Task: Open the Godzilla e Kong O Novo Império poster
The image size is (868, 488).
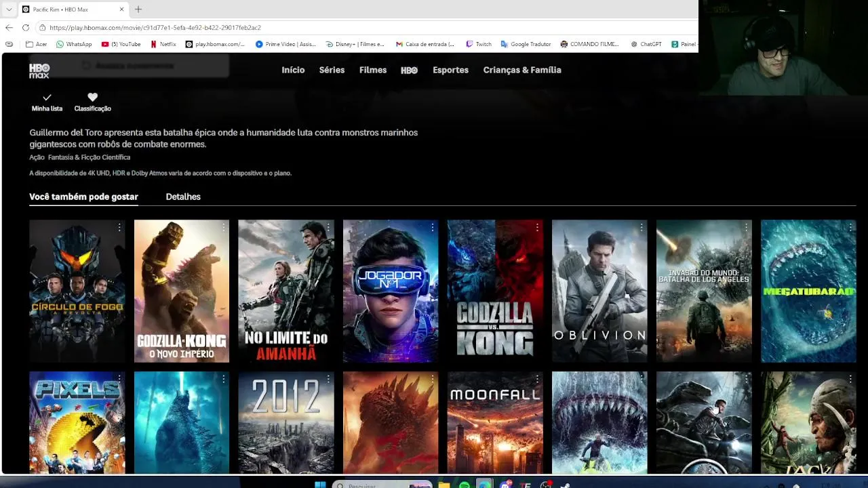Action: pyautogui.click(x=181, y=291)
